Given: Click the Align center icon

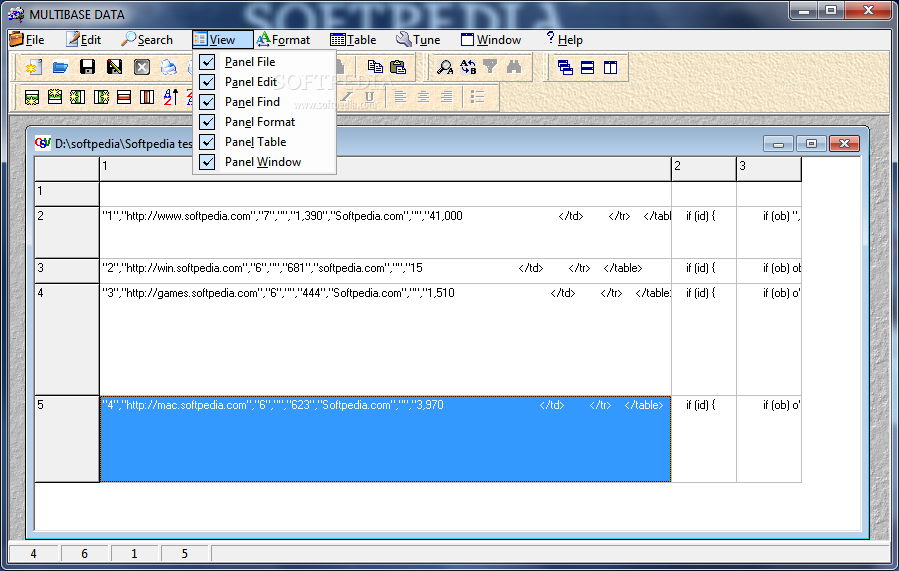Looking at the screenshot, I should (x=424, y=97).
